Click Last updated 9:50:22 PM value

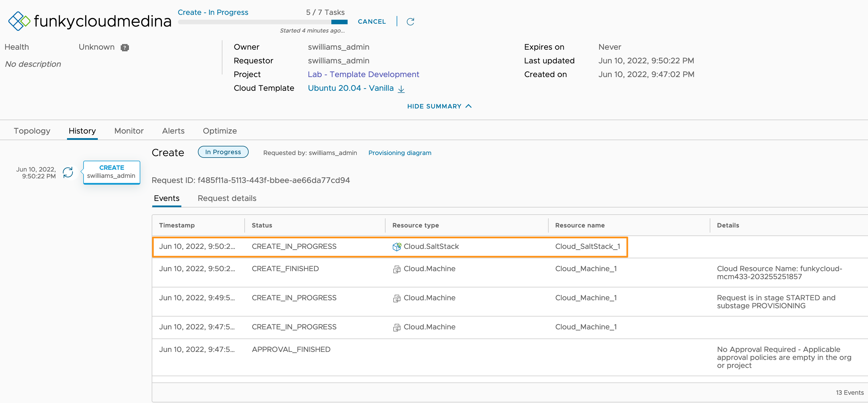pos(646,61)
